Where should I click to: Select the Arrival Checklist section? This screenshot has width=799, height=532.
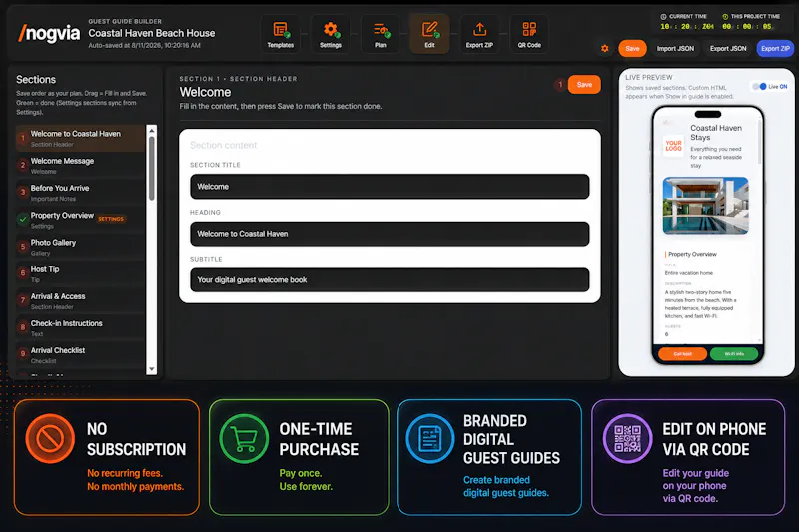(81, 355)
